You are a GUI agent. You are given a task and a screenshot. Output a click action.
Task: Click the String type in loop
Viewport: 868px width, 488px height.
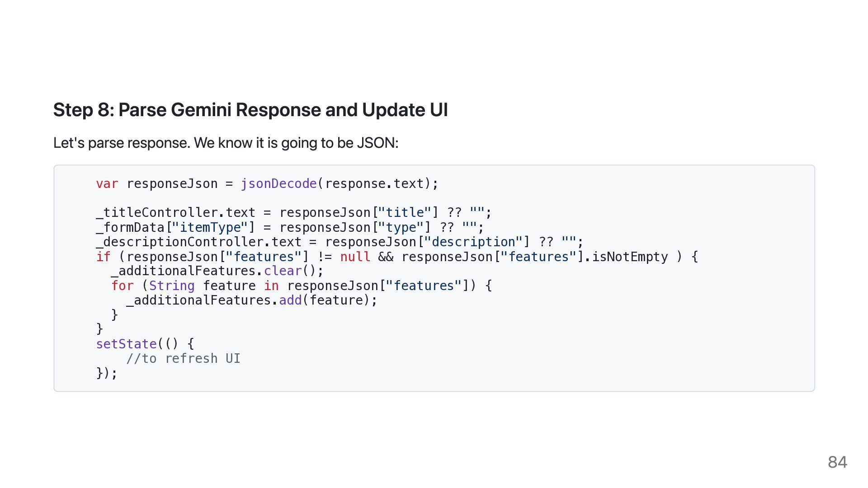[172, 286]
